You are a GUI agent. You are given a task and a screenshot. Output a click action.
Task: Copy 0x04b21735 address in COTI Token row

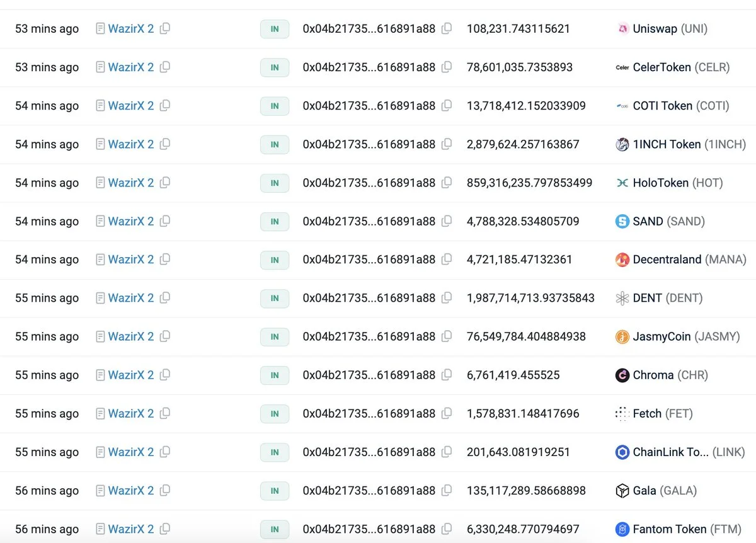click(447, 105)
